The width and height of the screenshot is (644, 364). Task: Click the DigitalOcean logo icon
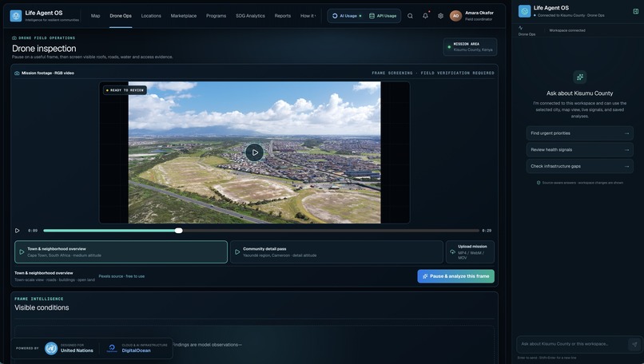112,348
